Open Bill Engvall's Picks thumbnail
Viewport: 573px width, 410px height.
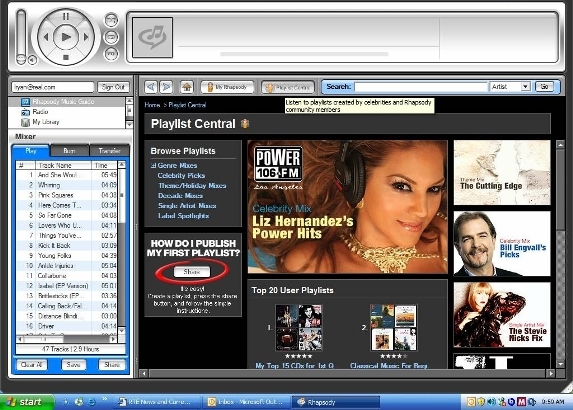[502, 243]
